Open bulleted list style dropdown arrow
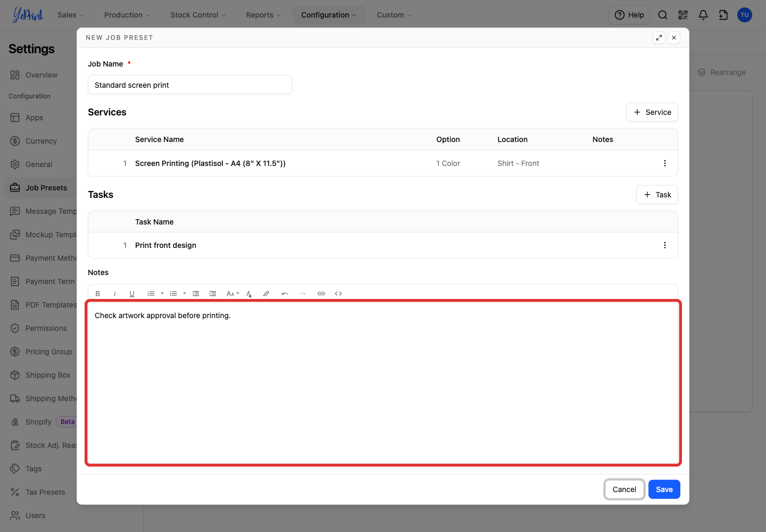The width and height of the screenshot is (766, 532). tap(185, 294)
